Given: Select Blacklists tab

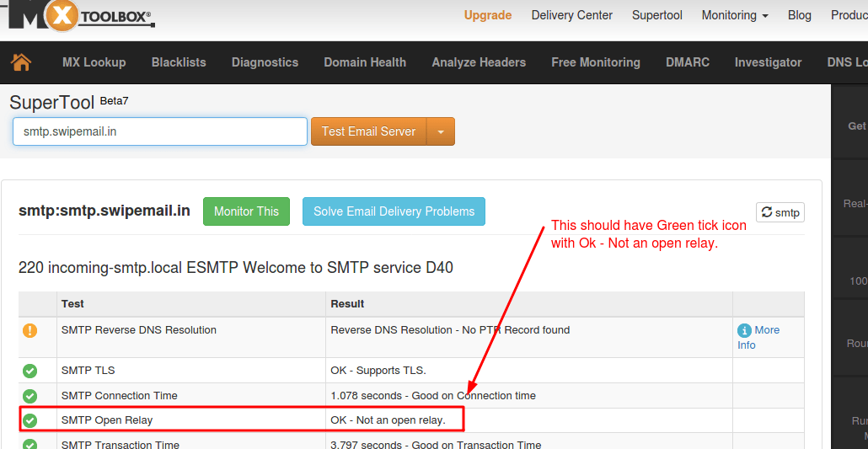Looking at the screenshot, I should [x=179, y=62].
